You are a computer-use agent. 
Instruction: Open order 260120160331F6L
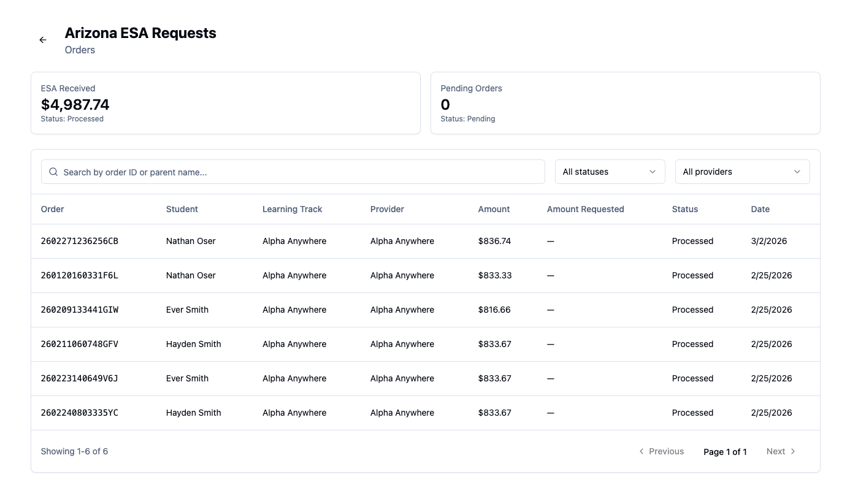tap(80, 275)
